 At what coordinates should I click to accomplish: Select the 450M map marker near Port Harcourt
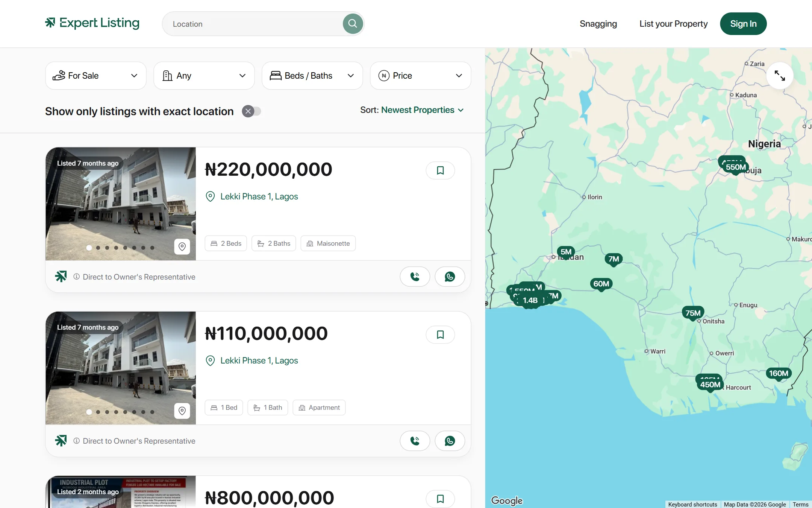(710, 385)
